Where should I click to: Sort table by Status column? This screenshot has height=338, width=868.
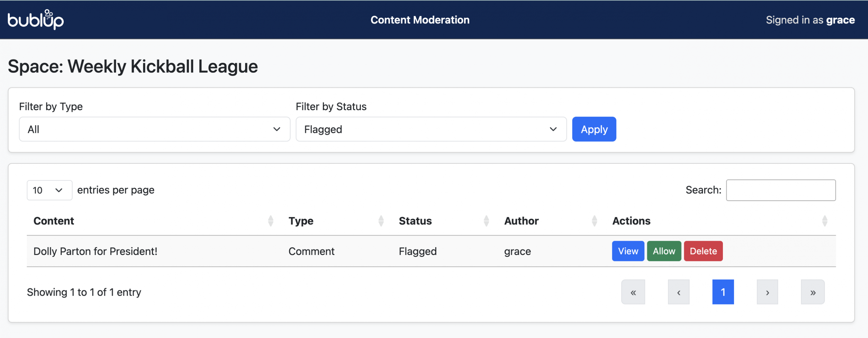click(x=415, y=221)
